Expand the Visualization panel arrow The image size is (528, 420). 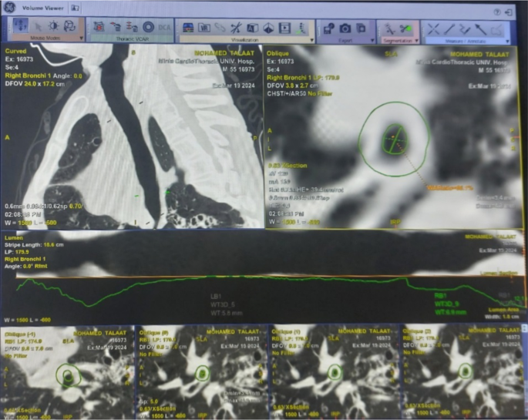(x=312, y=40)
